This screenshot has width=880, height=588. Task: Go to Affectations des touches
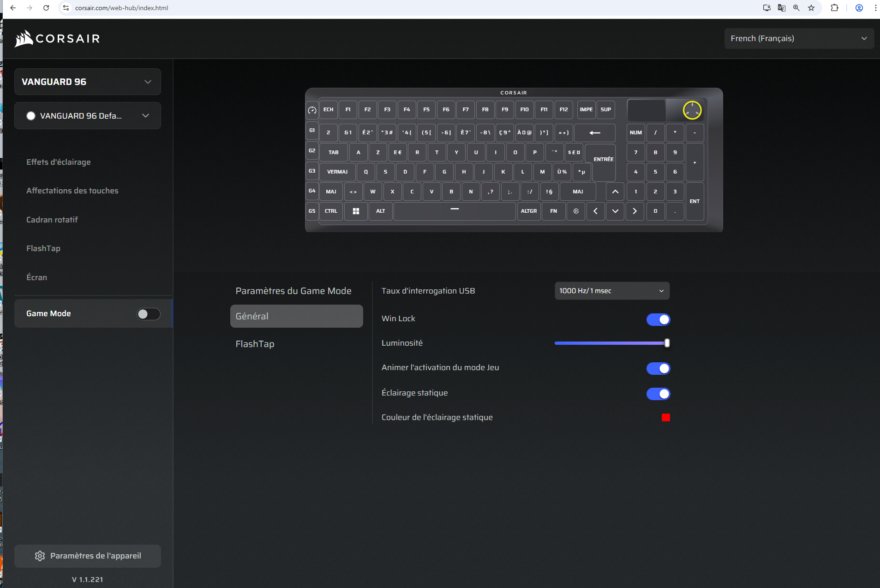click(x=72, y=191)
